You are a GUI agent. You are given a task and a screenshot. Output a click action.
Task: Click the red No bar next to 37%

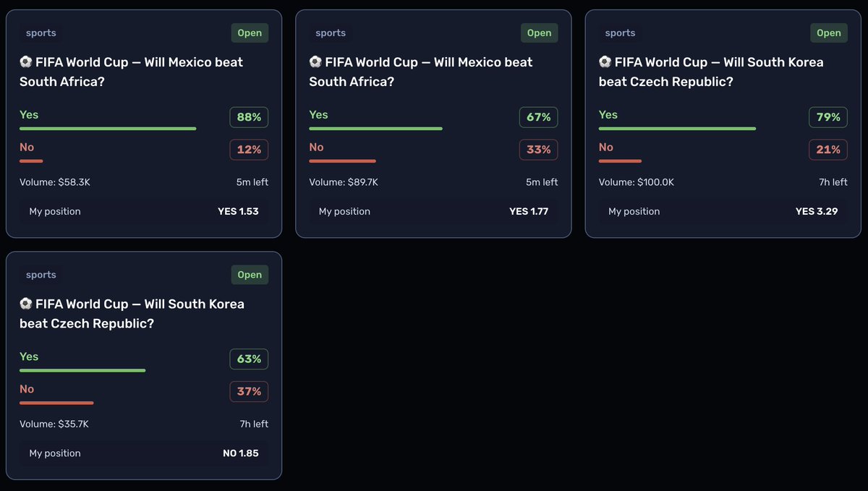click(56, 403)
